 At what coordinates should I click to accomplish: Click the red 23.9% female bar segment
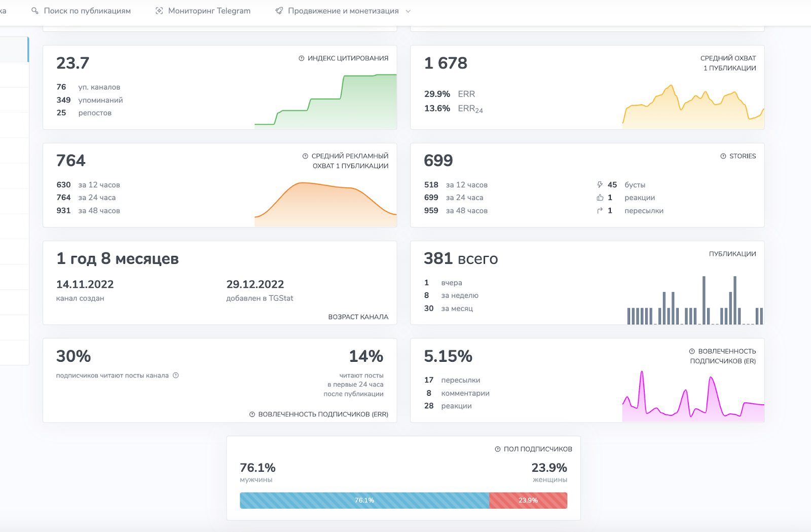tap(528, 501)
